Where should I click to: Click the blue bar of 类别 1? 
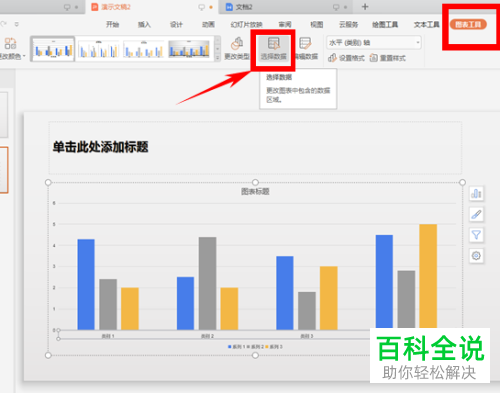coord(86,284)
